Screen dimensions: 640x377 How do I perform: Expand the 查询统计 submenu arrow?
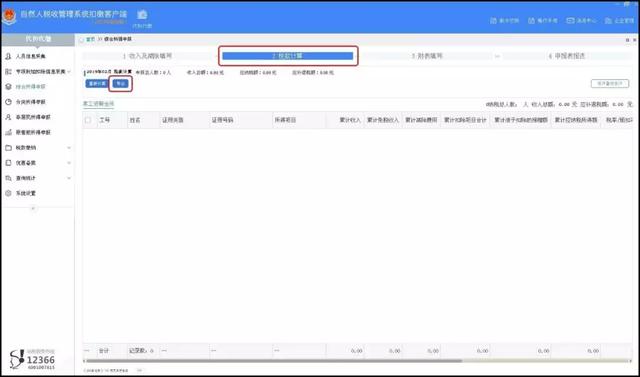(69, 178)
